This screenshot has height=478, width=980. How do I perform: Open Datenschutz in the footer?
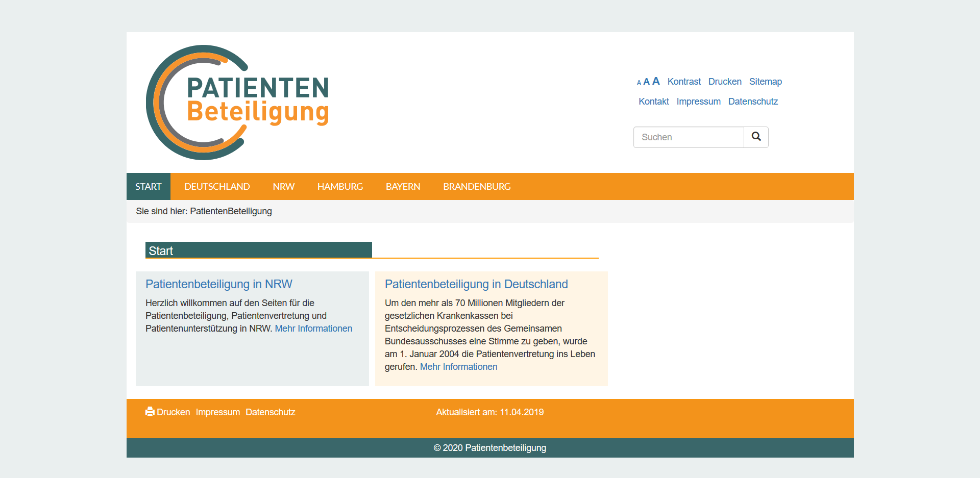pos(271,412)
